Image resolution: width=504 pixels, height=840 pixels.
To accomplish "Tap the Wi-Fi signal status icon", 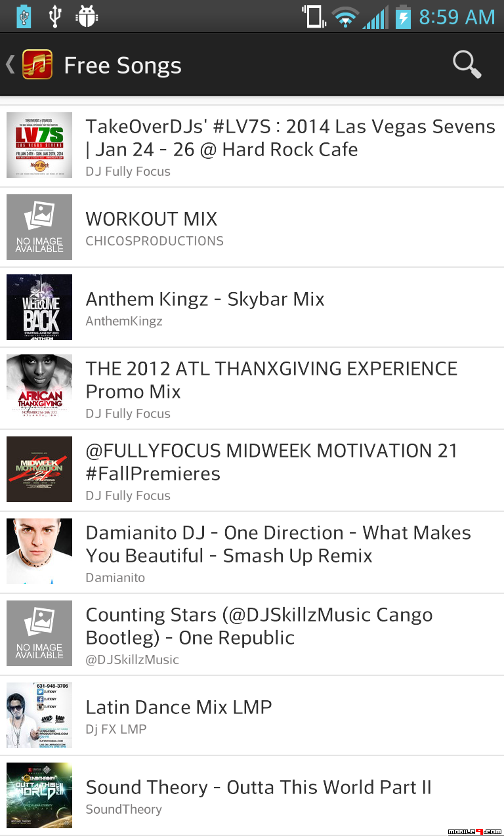I will pos(345,16).
